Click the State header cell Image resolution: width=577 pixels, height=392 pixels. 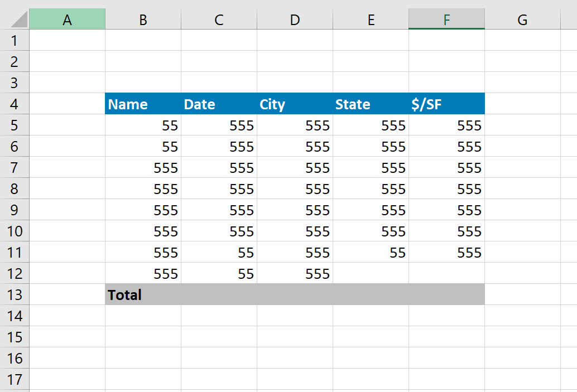(x=371, y=104)
